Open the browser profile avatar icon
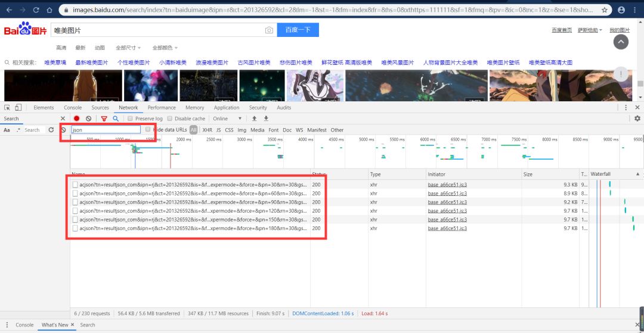This screenshot has height=333, width=644. [621, 10]
